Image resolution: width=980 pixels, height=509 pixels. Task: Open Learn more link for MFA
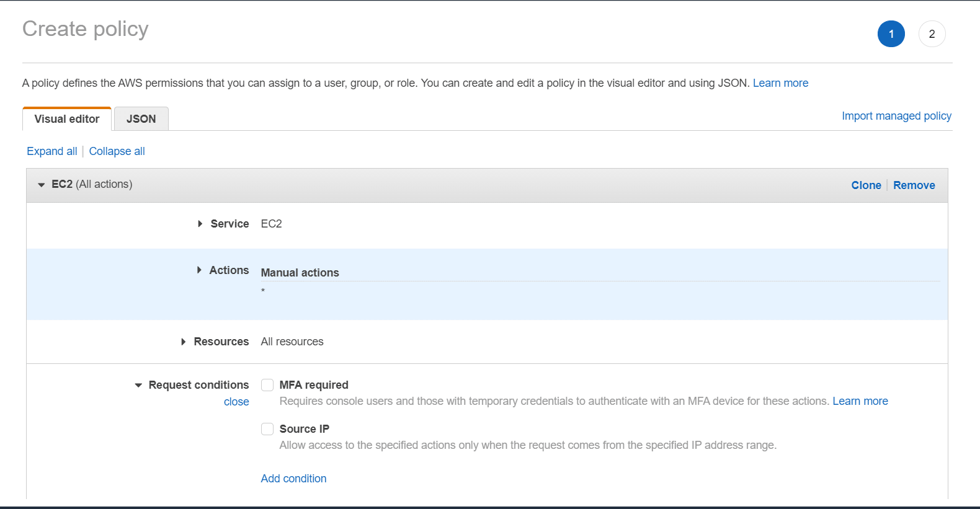click(860, 401)
